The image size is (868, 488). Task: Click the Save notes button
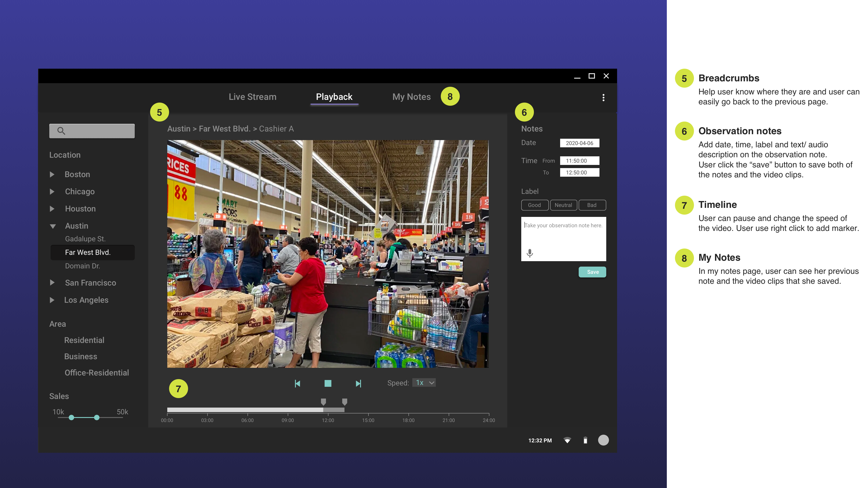click(592, 272)
